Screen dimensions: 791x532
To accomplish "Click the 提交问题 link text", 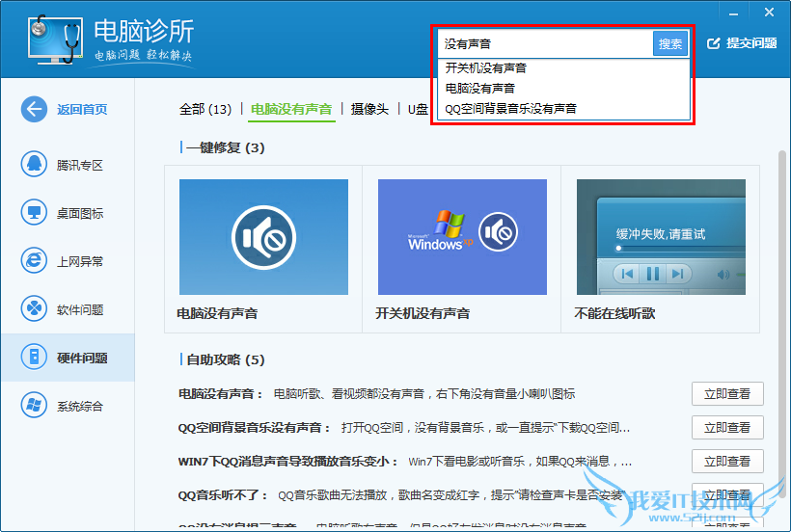I will pyautogui.click(x=751, y=43).
